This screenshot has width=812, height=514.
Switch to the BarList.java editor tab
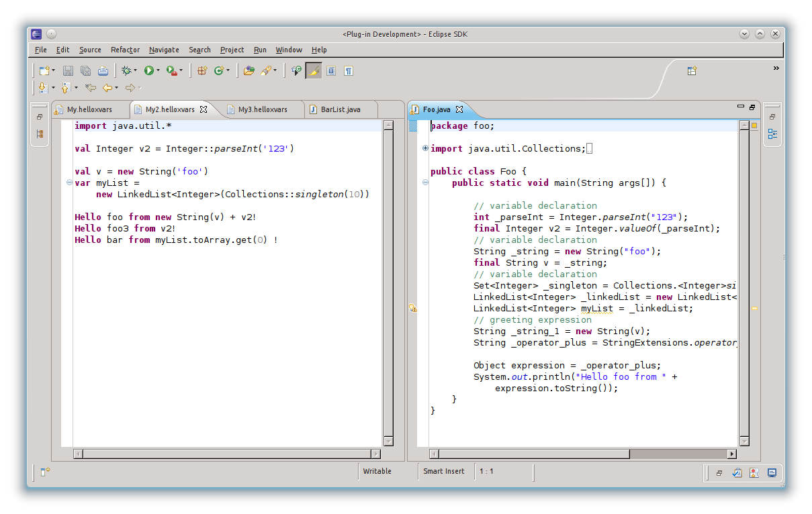(x=340, y=109)
